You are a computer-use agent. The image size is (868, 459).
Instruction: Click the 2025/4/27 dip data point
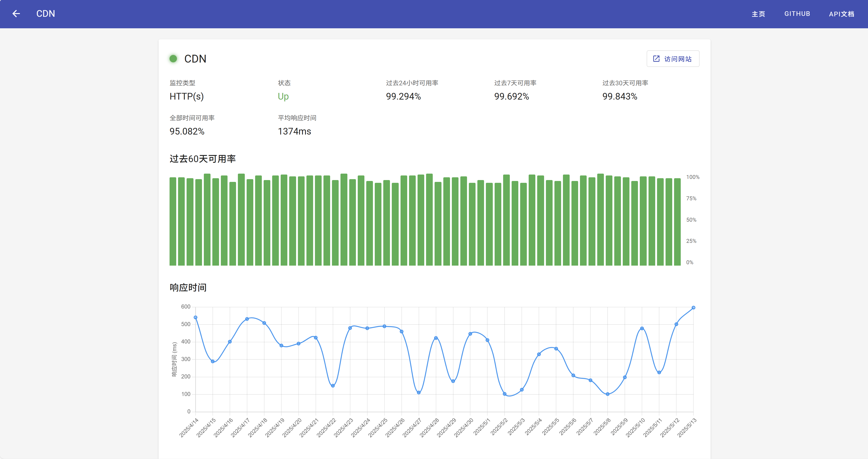point(418,393)
